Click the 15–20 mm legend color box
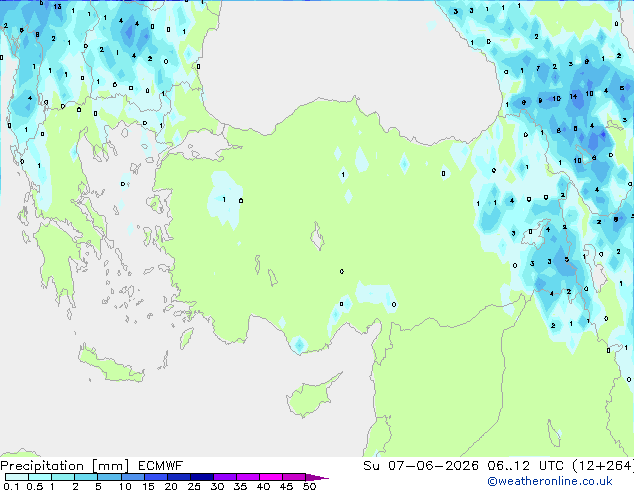Image resolution: width=634 pixels, height=490 pixels. coord(156,477)
